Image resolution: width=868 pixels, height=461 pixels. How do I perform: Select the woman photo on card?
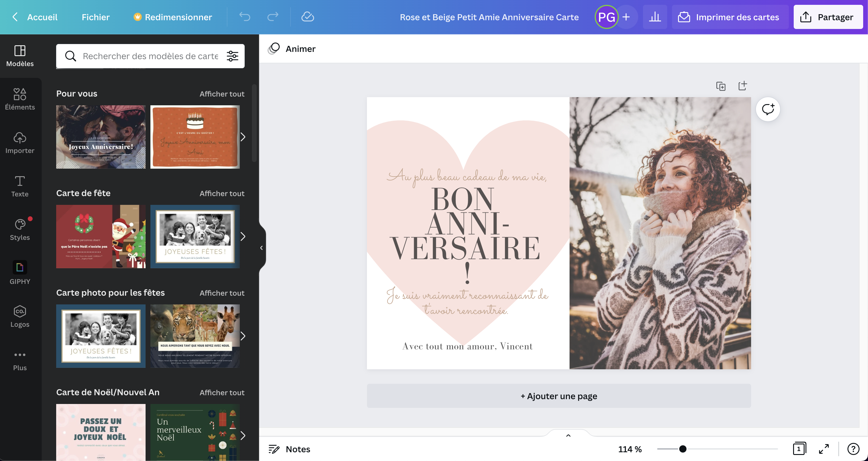pos(660,233)
